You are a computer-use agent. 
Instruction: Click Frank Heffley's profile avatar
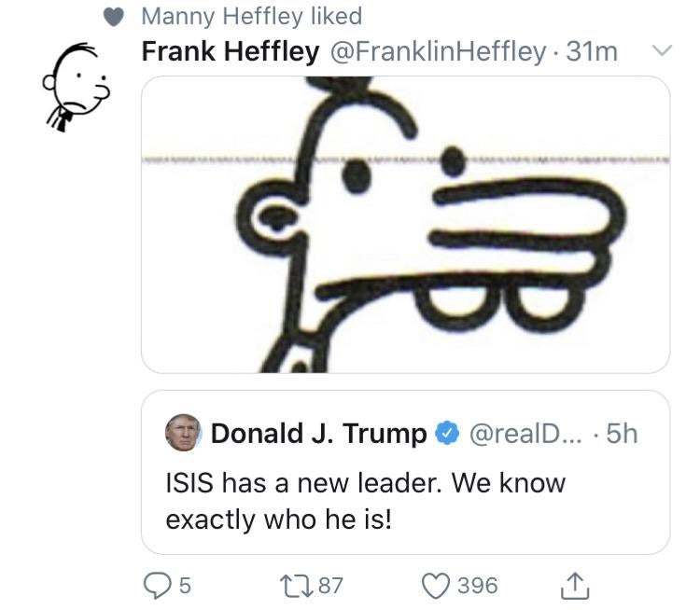(x=75, y=86)
